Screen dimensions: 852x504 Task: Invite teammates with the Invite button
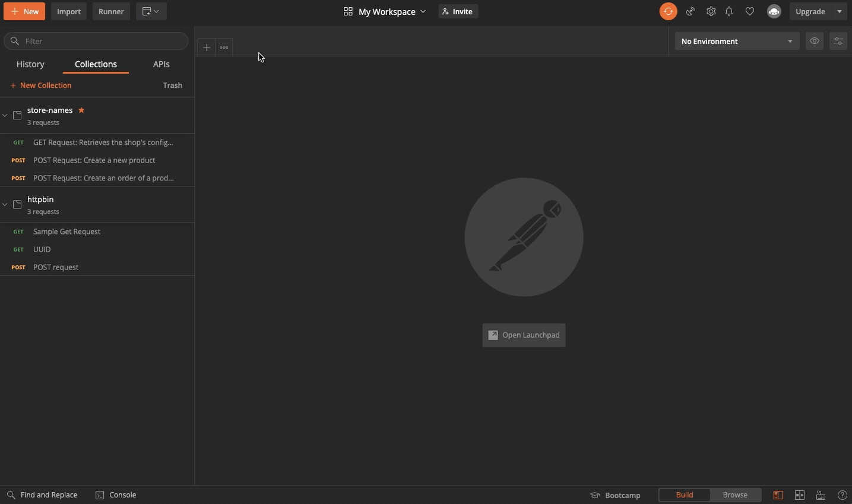coord(458,11)
